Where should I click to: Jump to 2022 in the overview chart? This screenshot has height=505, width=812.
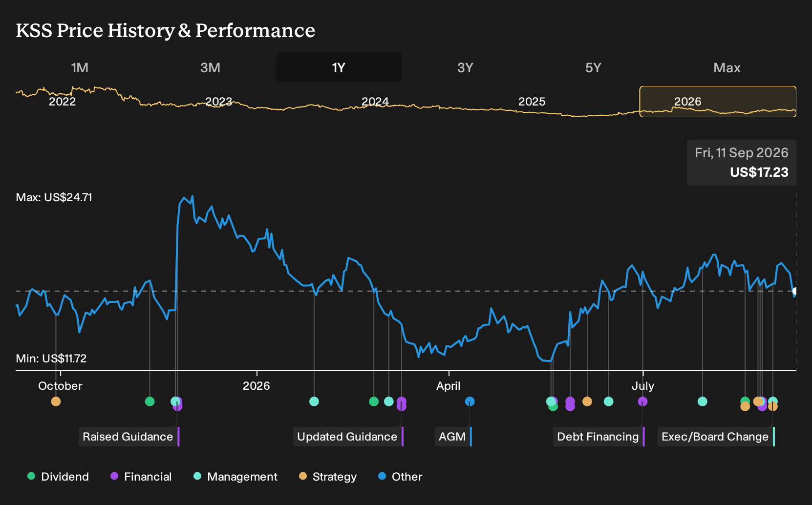63,102
